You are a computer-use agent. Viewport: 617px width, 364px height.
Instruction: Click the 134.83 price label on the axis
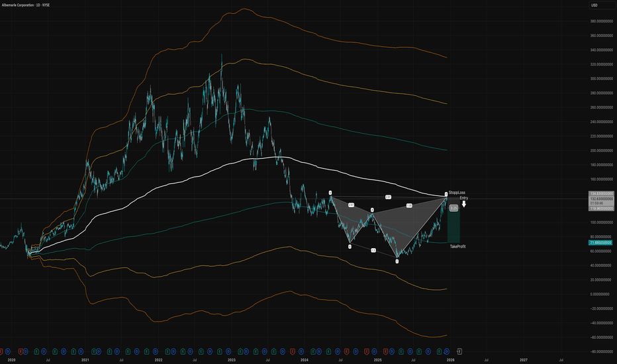click(x=602, y=194)
